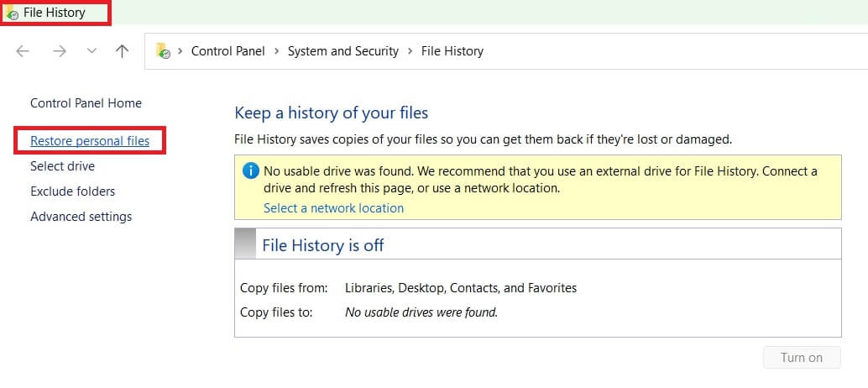The height and width of the screenshot is (388, 868).
Task: Go to System and Security breadcrumb
Action: click(x=342, y=51)
